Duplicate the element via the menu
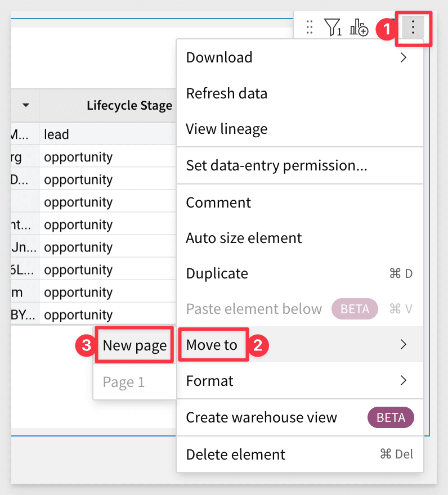The width and height of the screenshot is (448, 495). click(x=217, y=273)
